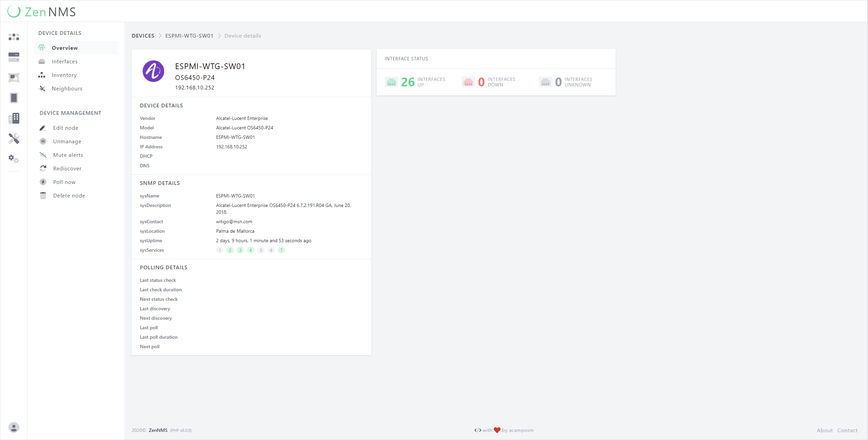Click the Device details breadcrumb text

[x=243, y=36]
